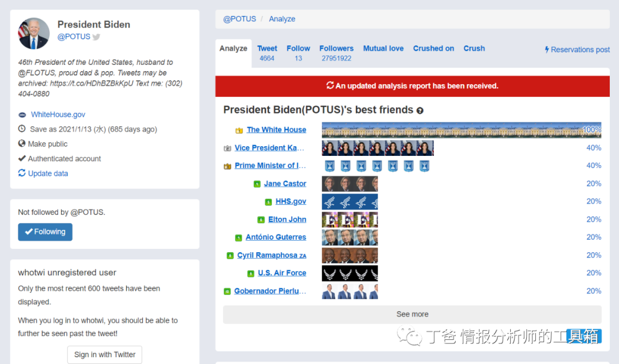The image size is (619, 364).
Task: Open the HHS.gov link
Action: pyautogui.click(x=291, y=201)
